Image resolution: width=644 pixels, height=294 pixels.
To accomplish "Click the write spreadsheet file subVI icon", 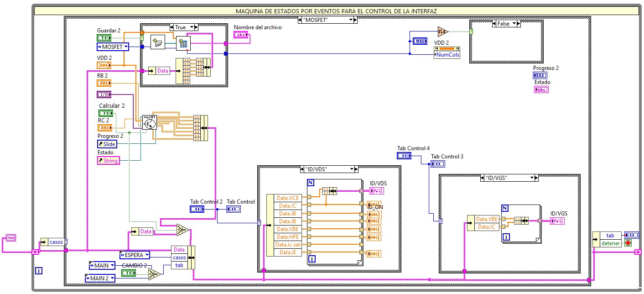I will 183,44.
